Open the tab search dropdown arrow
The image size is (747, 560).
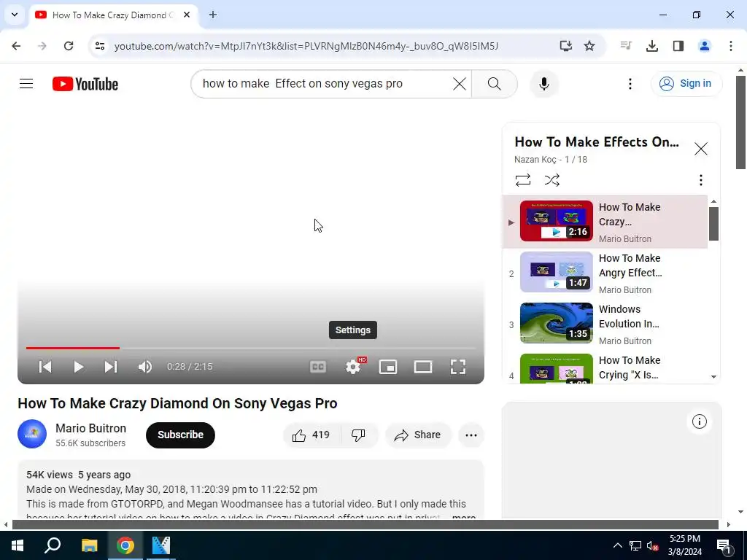tap(15, 15)
